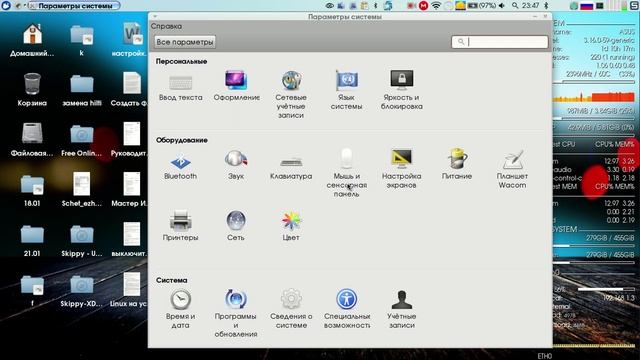
Task: Open Schet_ezh... document on desktop
Action: click(82, 189)
